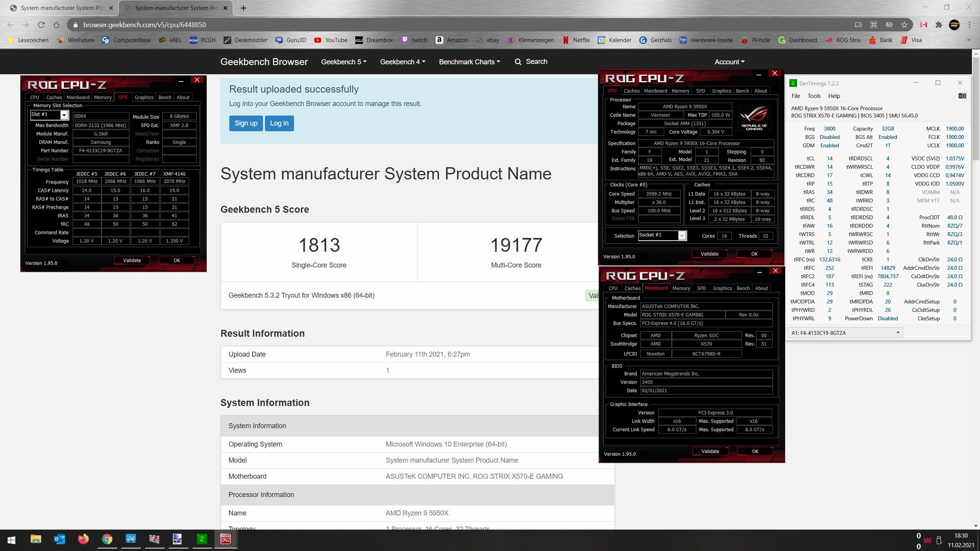Open Outlook from the taskbar
Image resolution: width=980 pixels, height=551 pixels.
point(59,540)
